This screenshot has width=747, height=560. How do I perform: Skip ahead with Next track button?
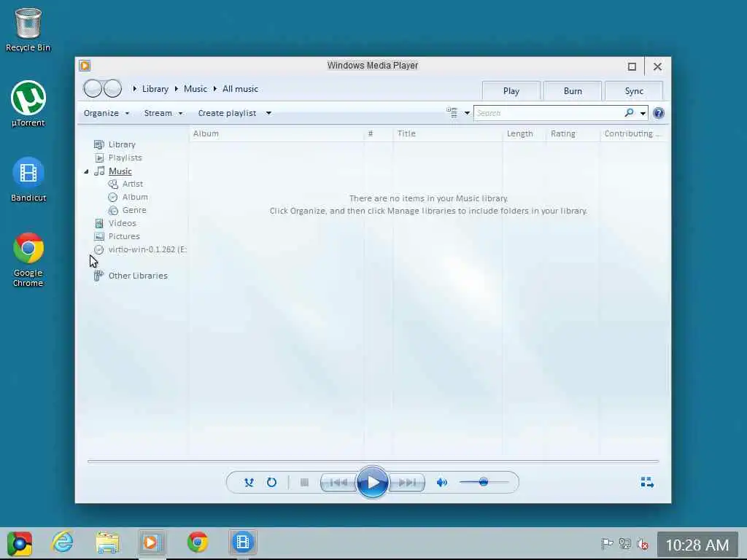coord(406,483)
